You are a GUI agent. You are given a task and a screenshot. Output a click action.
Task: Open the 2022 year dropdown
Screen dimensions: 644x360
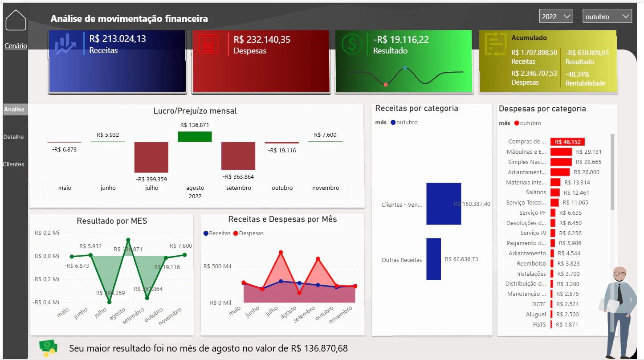coord(556,16)
